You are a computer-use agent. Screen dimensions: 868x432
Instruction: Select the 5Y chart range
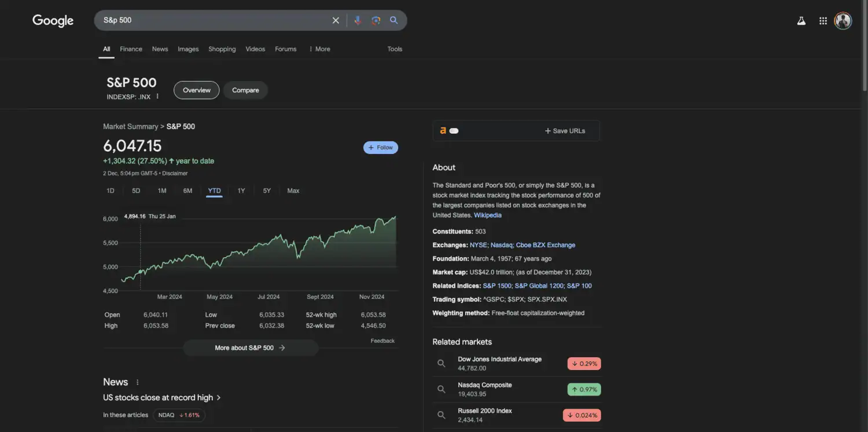(267, 191)
